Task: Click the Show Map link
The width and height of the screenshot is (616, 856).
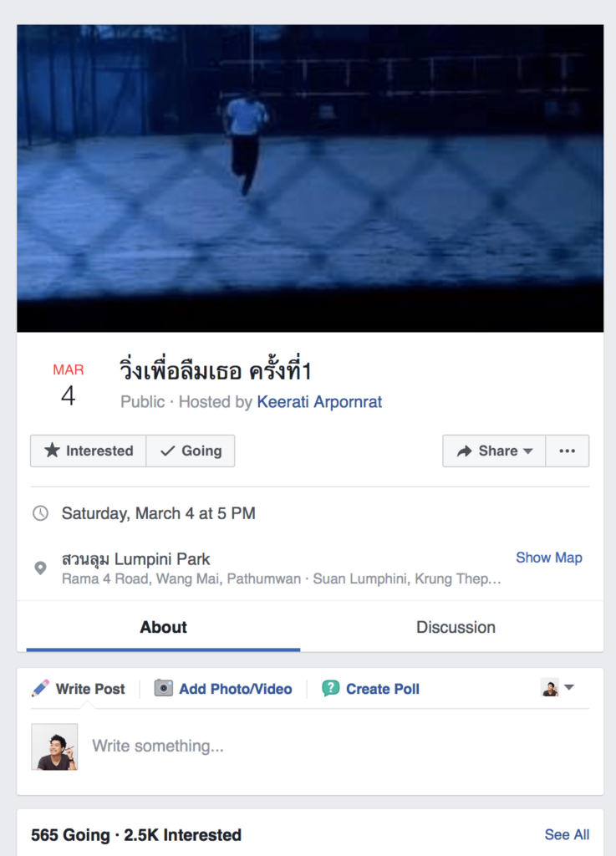Action: (x=548, y=558)
